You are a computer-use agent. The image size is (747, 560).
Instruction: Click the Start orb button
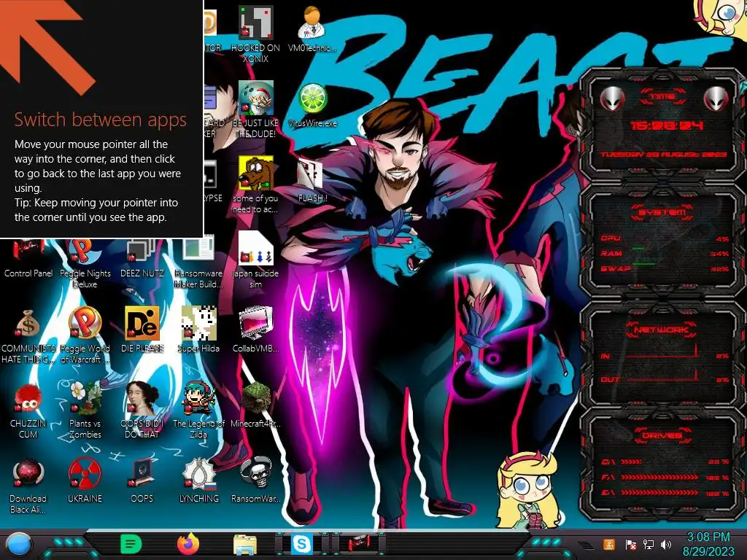click(18, 544)
